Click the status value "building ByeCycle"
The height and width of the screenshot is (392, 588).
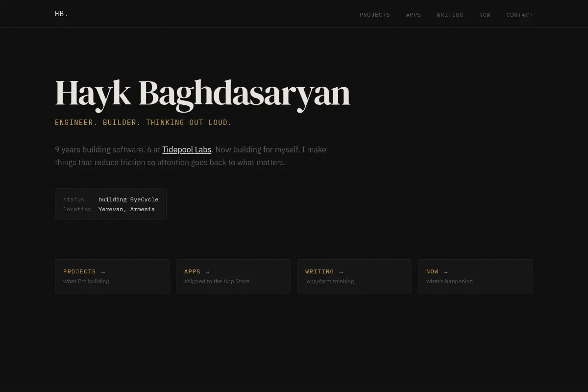pyautogui.click(x=128, y=199)
